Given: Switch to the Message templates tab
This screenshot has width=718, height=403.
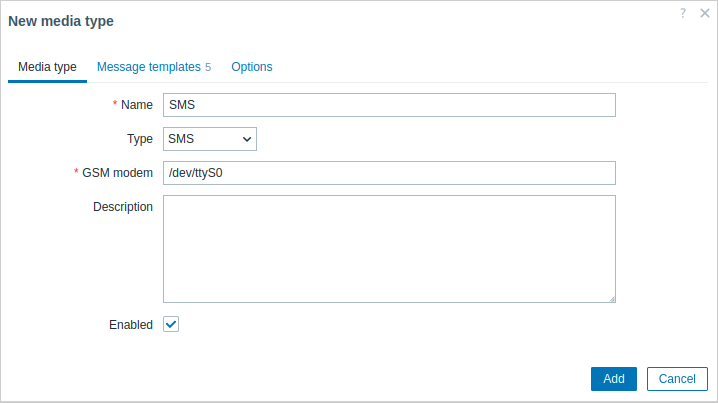Looking at the screenshot, I should pyautogui.click(x=154, y=67).
